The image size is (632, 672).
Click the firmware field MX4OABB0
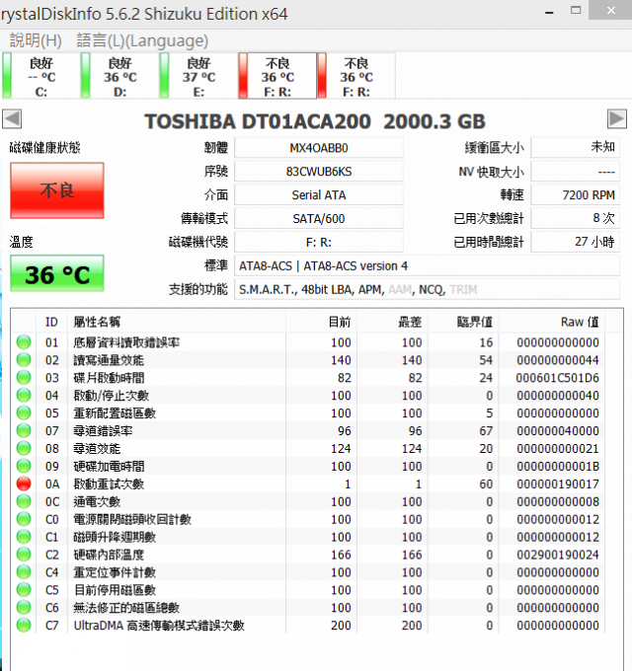point(319,148)
